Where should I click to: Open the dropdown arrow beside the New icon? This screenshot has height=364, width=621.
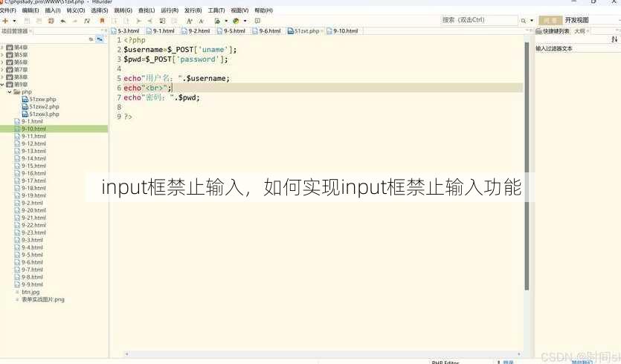click(x=15, y=21)
